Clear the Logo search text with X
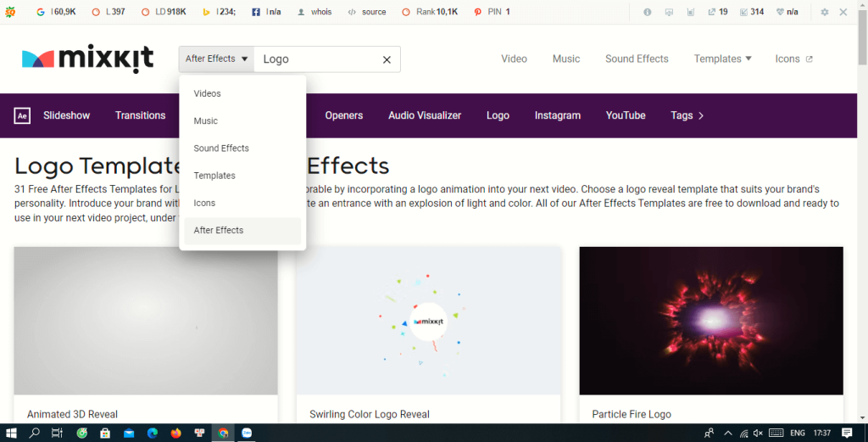Image resolution: width=868 pixels, height=442 pixels. (x=387, y=59)
